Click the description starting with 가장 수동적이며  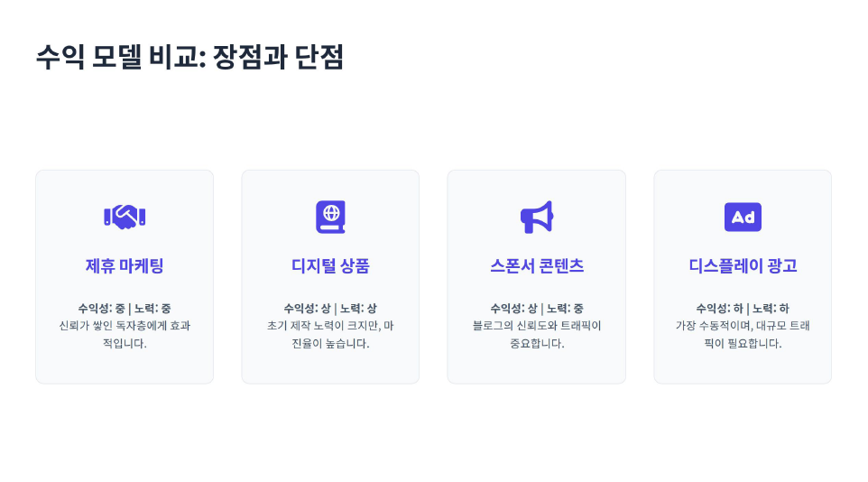(x=743, y=334)
